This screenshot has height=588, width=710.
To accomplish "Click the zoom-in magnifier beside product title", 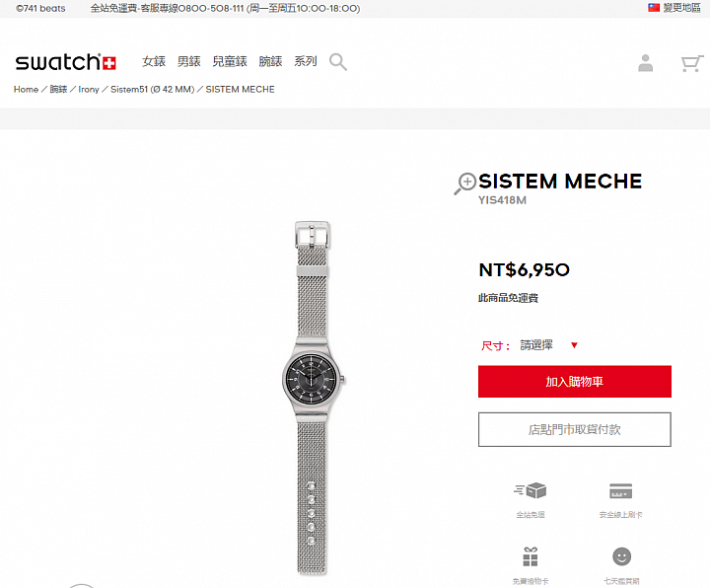I will [465, 184].
